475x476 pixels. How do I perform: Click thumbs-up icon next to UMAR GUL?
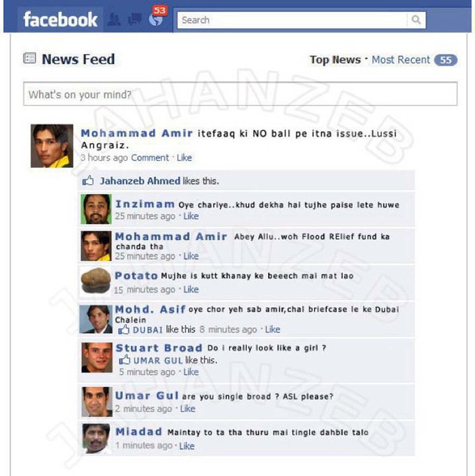(x=124, y=360)
